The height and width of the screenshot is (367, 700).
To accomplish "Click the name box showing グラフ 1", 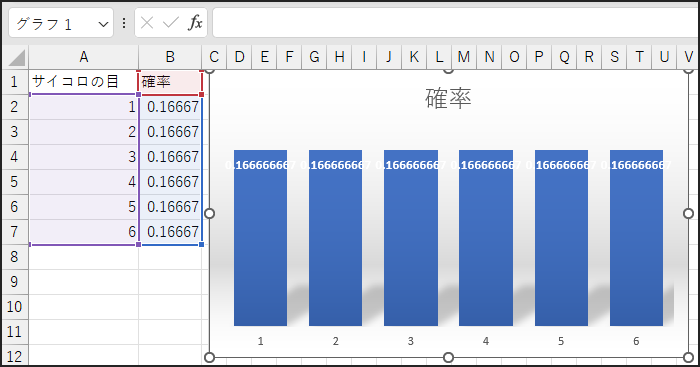I will point(54,24).
